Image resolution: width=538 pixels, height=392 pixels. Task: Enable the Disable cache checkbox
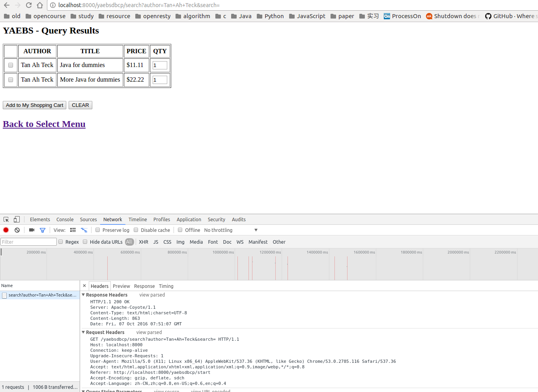point(136,230)
